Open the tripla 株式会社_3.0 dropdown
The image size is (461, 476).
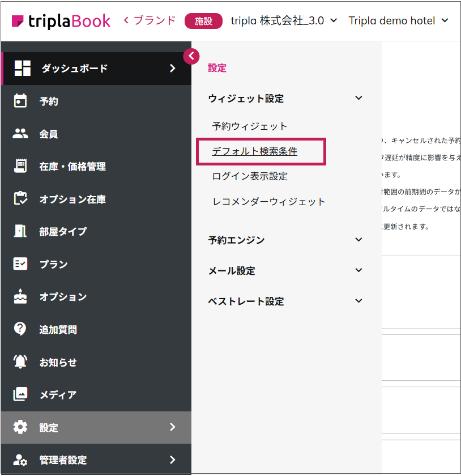click(284, 21)
